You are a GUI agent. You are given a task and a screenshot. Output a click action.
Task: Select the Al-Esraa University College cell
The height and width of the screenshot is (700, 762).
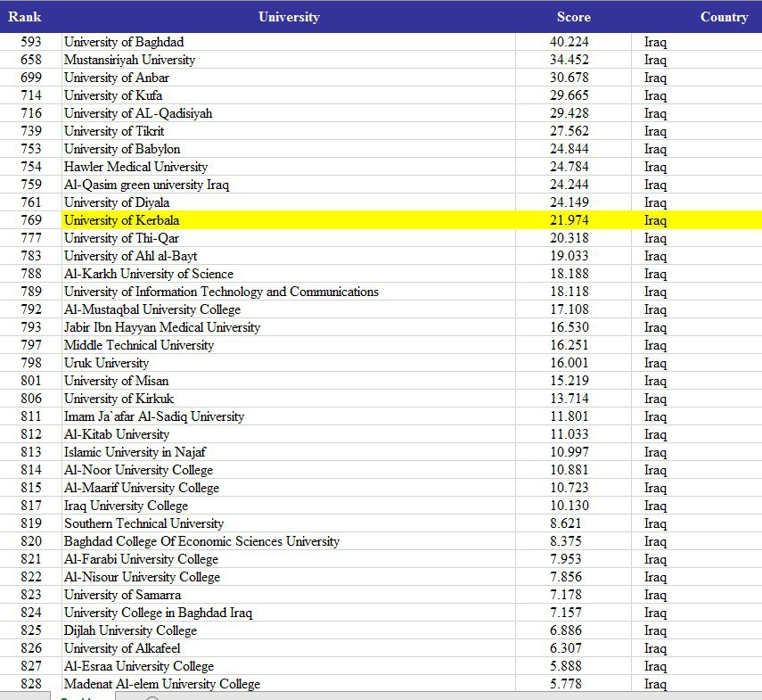pyautogui.click(x=289, y=666)
